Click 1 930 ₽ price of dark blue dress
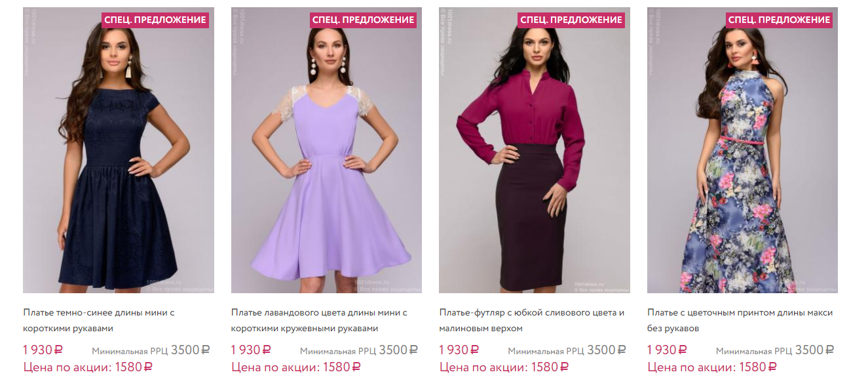This screenshot has height=387, width=868. [43, 350]
